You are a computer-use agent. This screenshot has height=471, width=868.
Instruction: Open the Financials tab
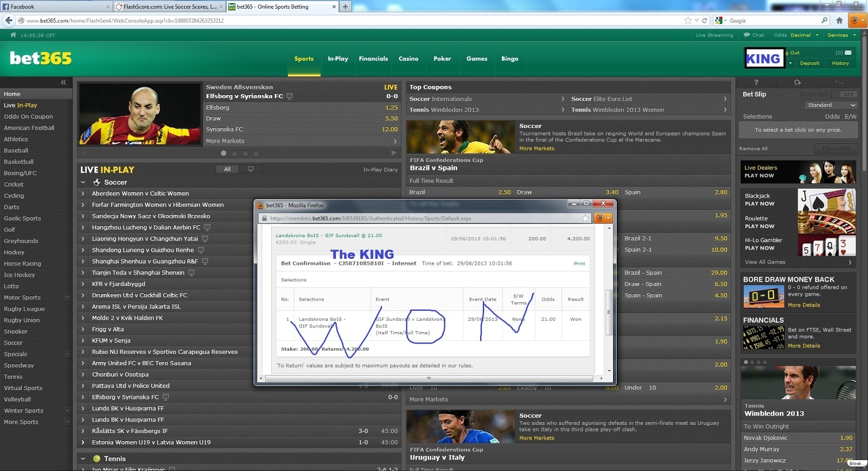click(x=373, y=59)
